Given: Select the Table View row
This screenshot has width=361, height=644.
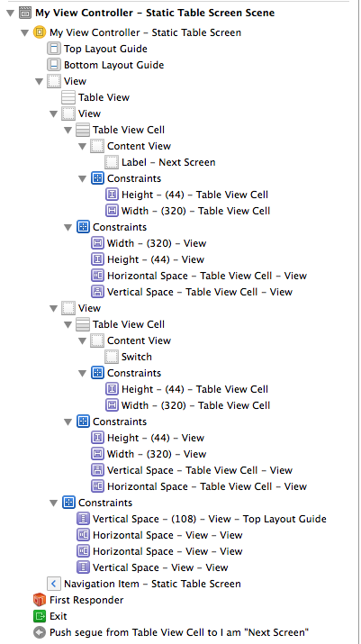Looking at the screenshot, I should [x=95, y=97].
